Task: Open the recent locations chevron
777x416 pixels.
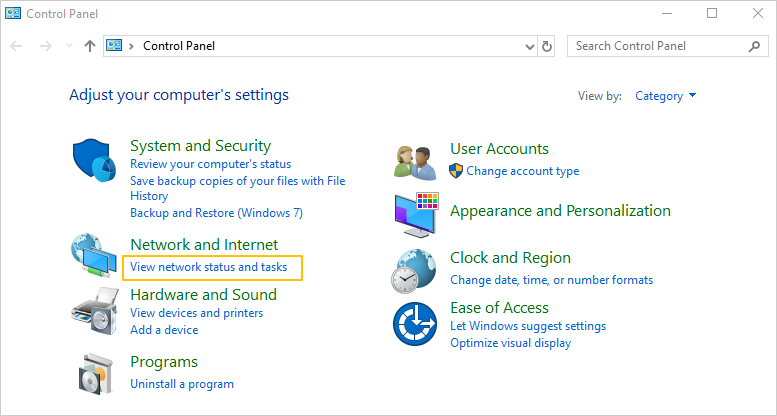Action: pos(68,46)
